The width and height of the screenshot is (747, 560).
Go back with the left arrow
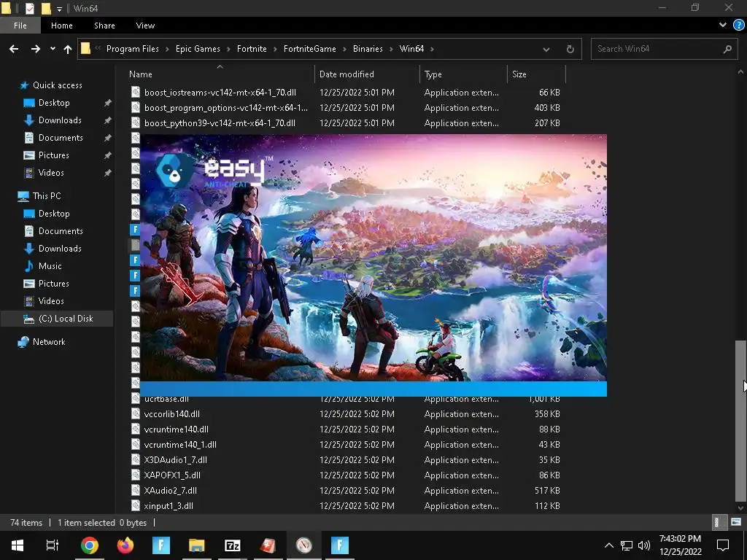(14, 49)
